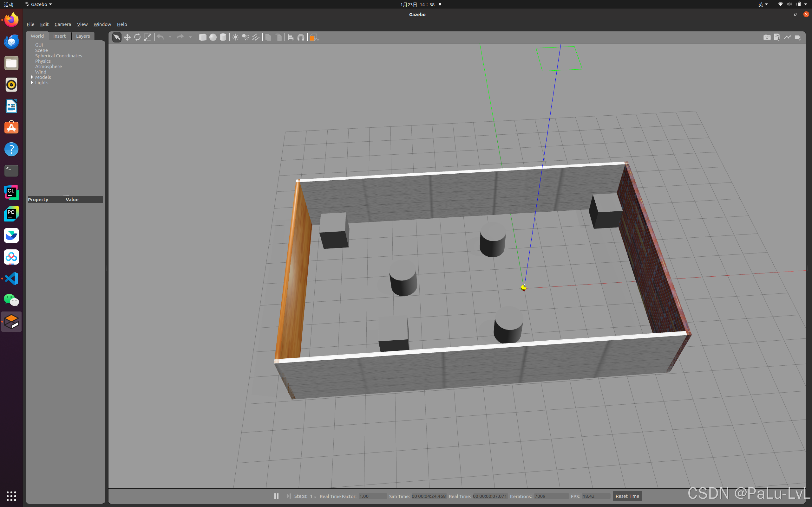Select the rotate mode tool

(137, 37)
